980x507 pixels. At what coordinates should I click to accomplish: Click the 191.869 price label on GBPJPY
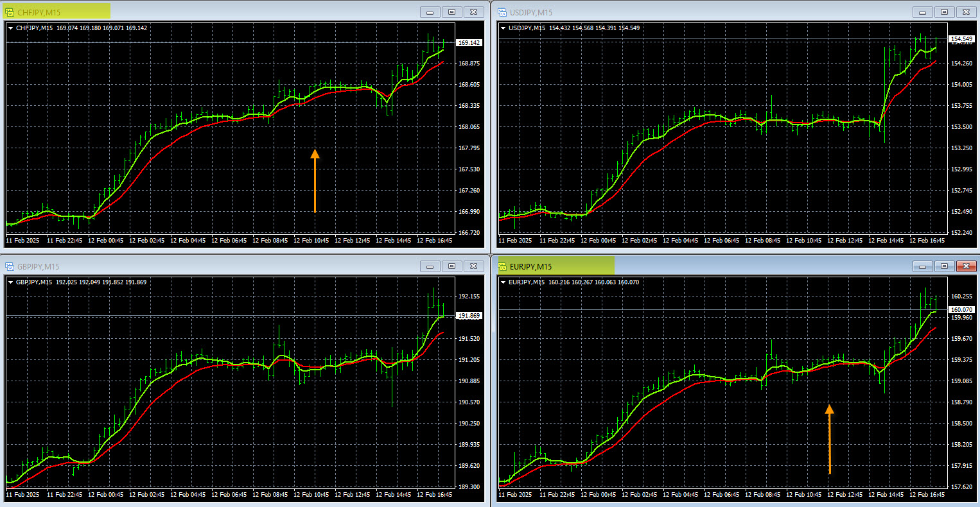[469, 316]
